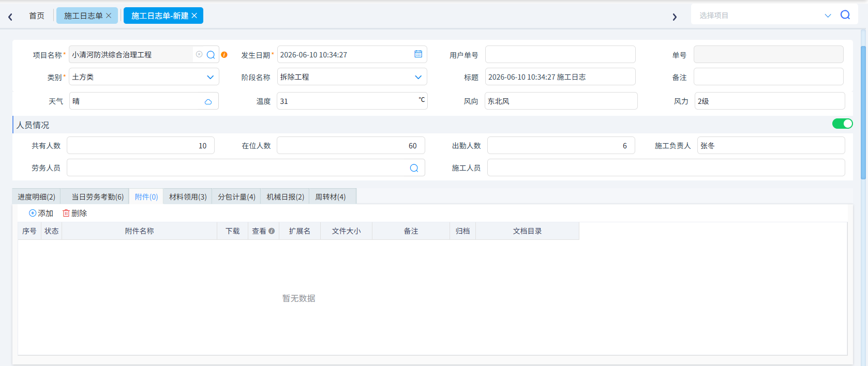
Task: Open project lookup magnifier in 项目名称 field
Action: pos(211,55)
